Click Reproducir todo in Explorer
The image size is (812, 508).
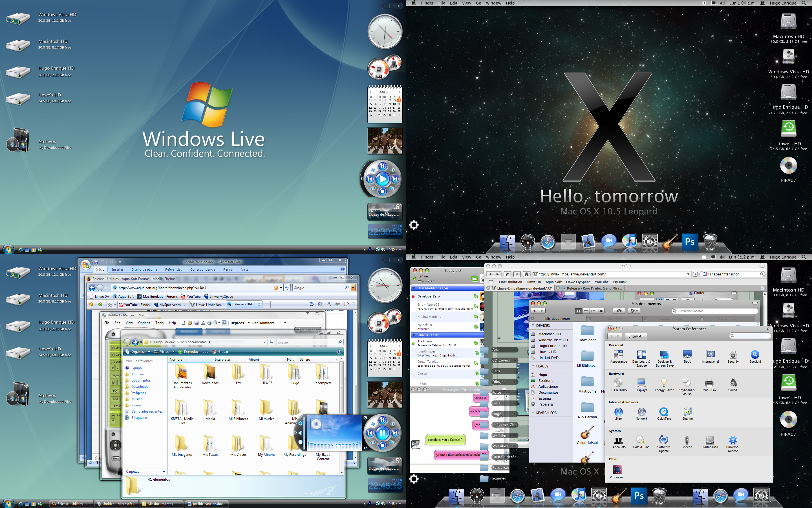tap(194, 352)
